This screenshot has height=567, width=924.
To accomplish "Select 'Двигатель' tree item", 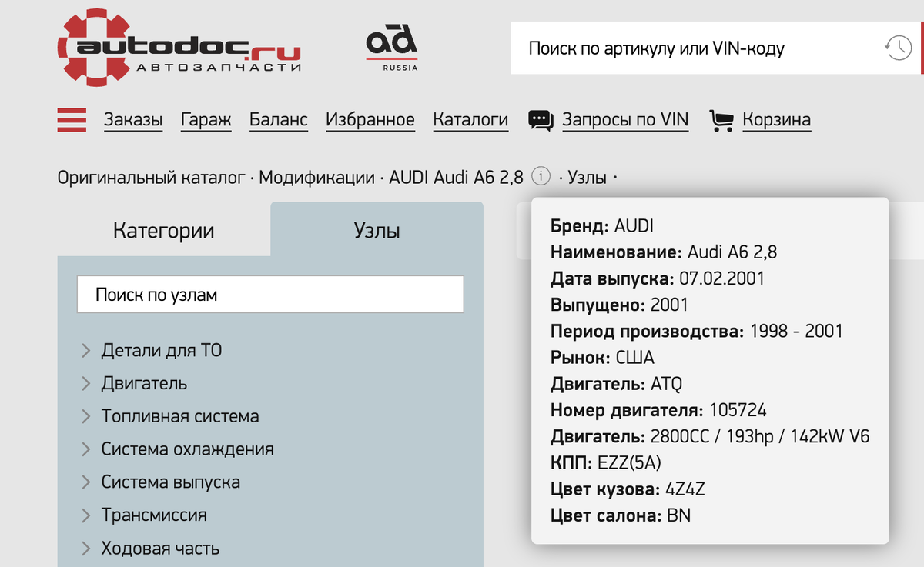I will [x=144, y=383].
